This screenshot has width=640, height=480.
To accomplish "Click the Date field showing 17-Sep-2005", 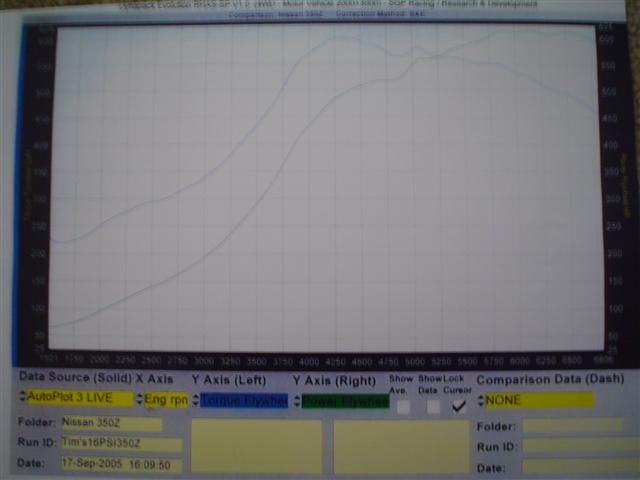I will 121,464.
